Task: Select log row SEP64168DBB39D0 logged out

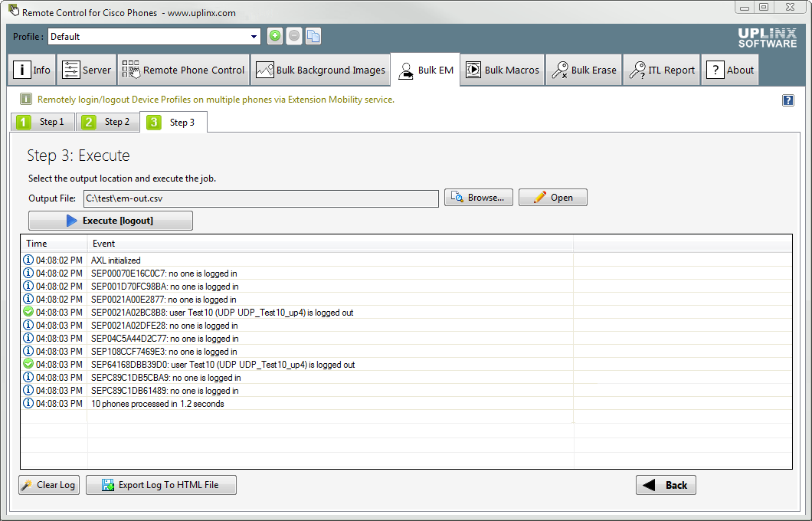Action: click(407, 365)
